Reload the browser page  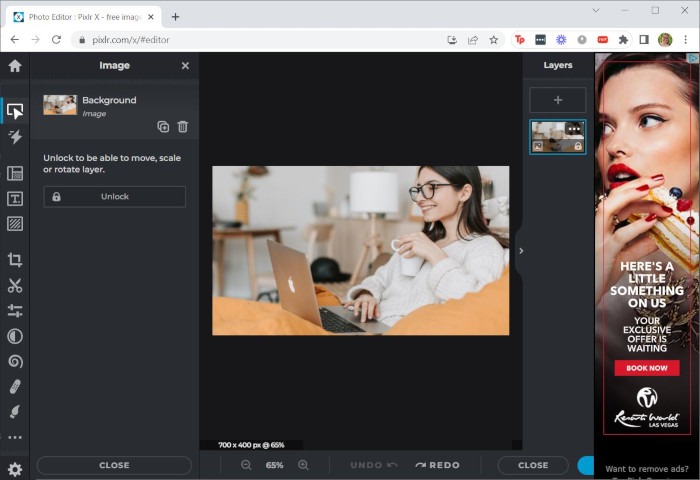click(x=56, y=40)
